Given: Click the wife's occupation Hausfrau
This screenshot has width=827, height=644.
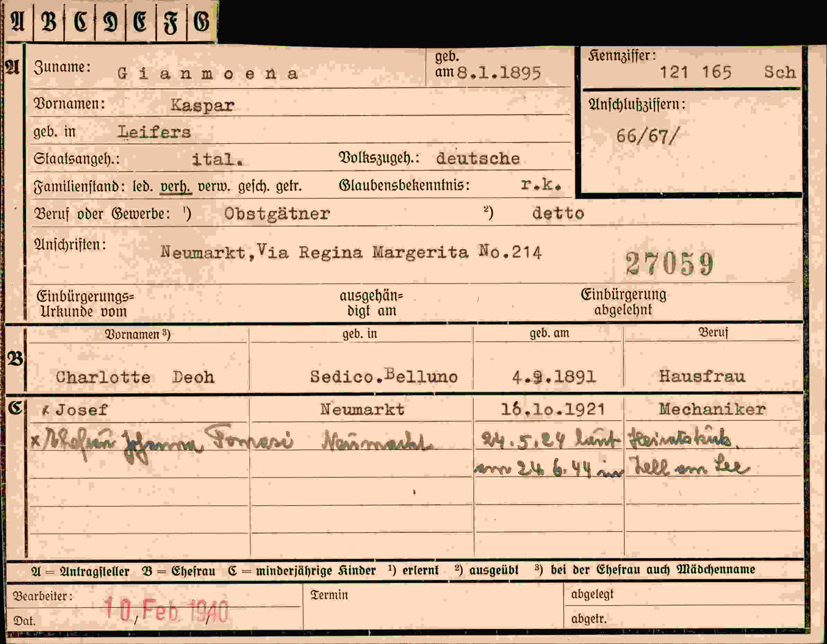Looking at the screenshot, I should (x=702, y=376).
